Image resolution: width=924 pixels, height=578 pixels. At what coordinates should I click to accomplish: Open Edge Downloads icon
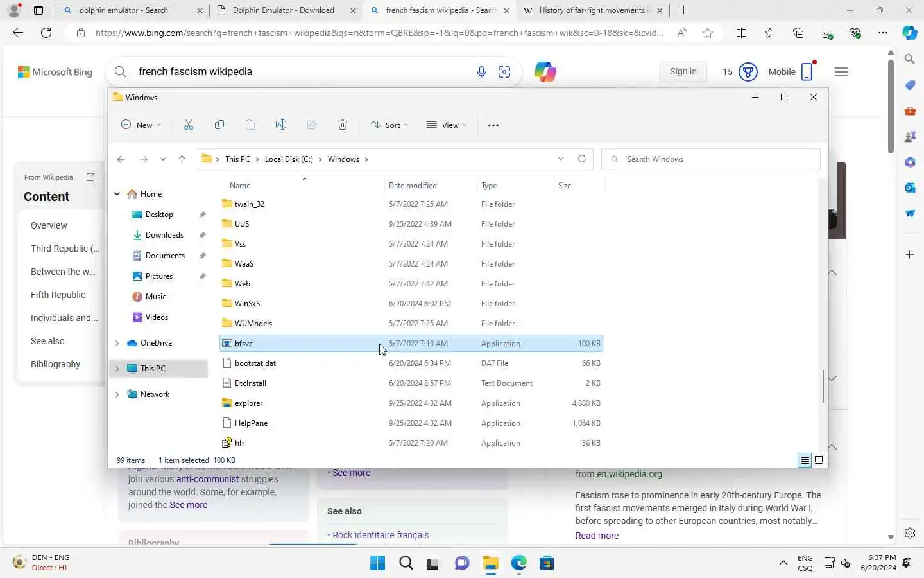click(x=827, y=33)
